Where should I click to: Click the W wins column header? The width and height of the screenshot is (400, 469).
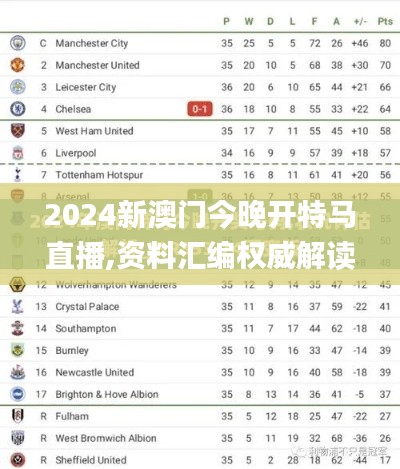coord(249,21)
